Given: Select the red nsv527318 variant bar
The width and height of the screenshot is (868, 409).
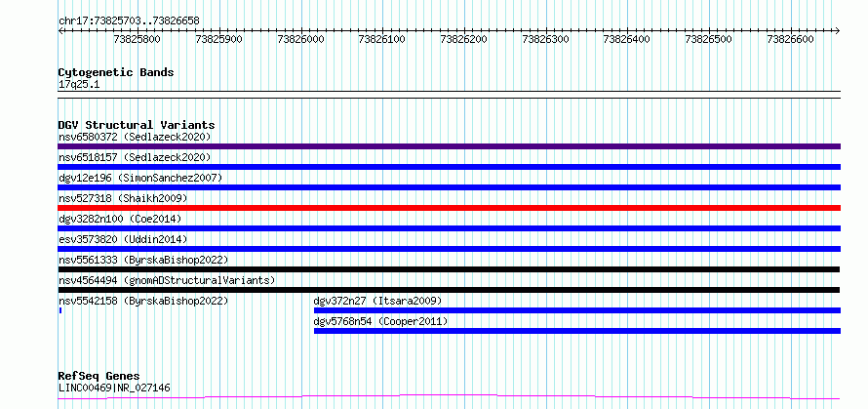Looking at the screenshot, I should [449, 208].
